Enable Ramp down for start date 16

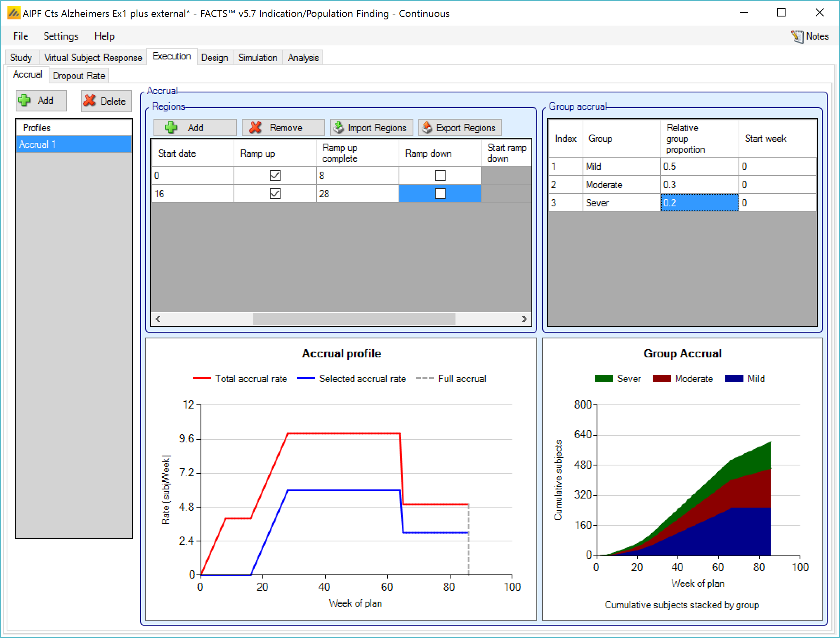[x=440, y=194]
